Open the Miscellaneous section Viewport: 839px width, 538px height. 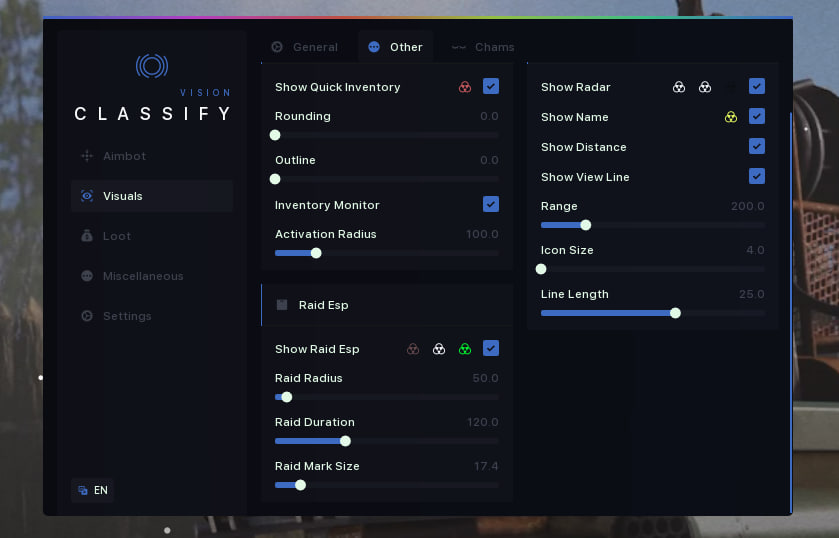click(152, 276)
